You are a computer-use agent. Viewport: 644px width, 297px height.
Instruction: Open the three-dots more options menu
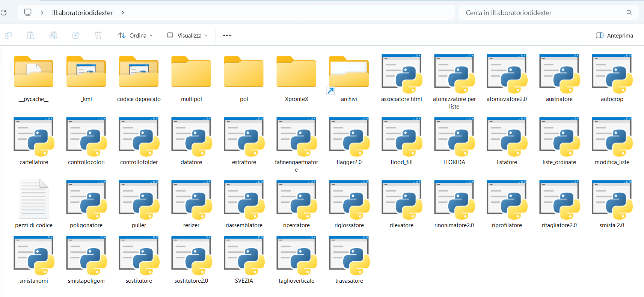[227, 35]
